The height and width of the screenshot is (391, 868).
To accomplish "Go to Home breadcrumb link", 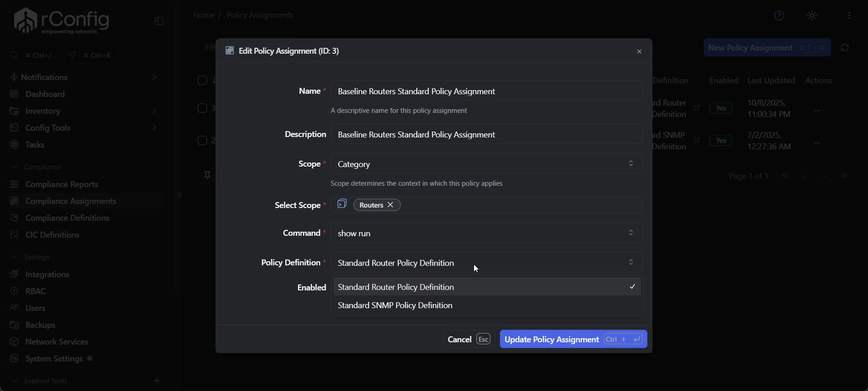I will tap(203, 15).
